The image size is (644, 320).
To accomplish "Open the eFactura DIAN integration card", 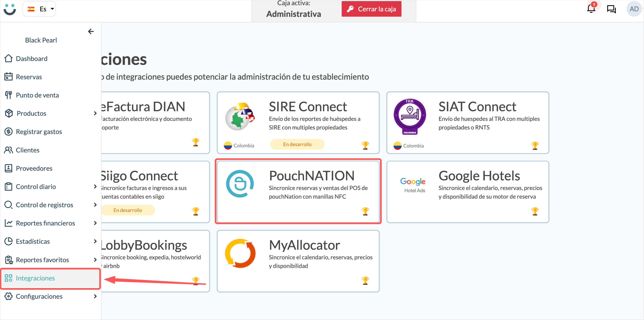I will tap(156, 123).
